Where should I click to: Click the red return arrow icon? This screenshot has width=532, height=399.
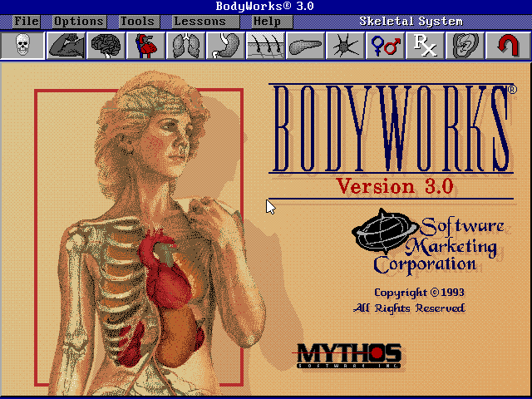click(x=508, y=46)
